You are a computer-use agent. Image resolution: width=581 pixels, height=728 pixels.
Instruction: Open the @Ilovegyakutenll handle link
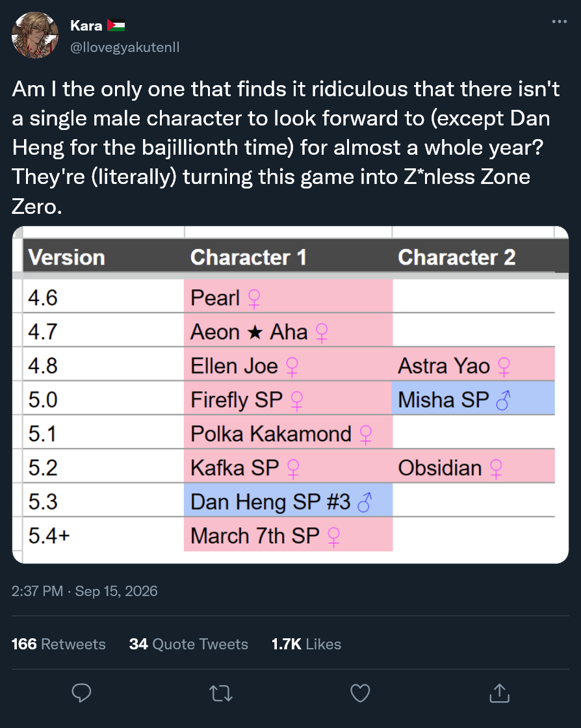point(125,47)
